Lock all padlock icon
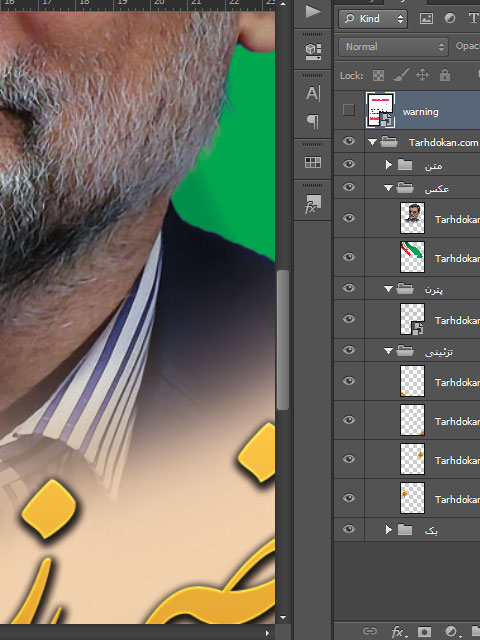The image size is (480, 640). coord(445,75)
